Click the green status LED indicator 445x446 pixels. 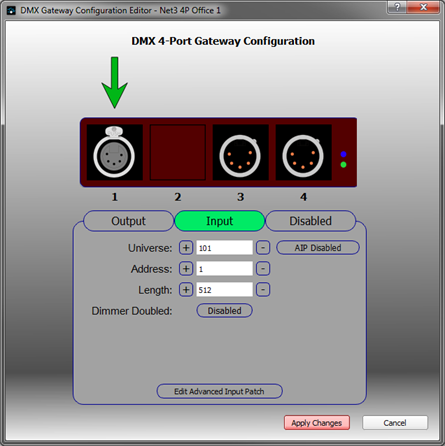(343, 165)
